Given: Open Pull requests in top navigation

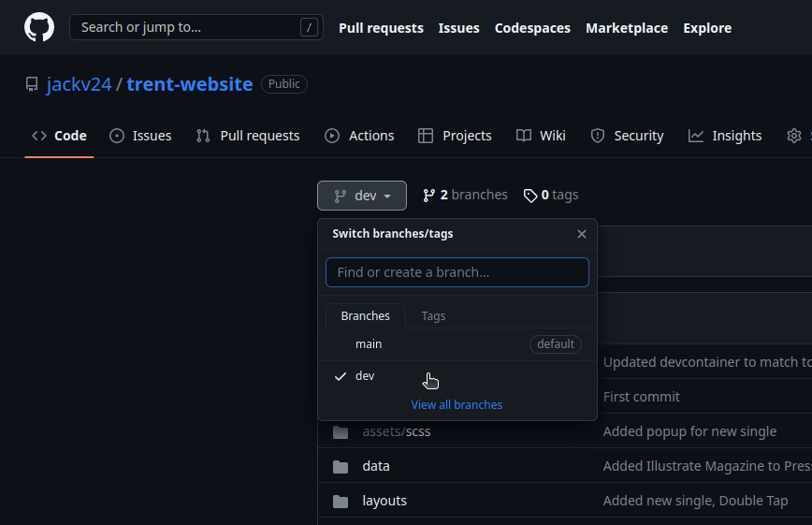Looking at the screenshot, I should click(x=381, y=28).
